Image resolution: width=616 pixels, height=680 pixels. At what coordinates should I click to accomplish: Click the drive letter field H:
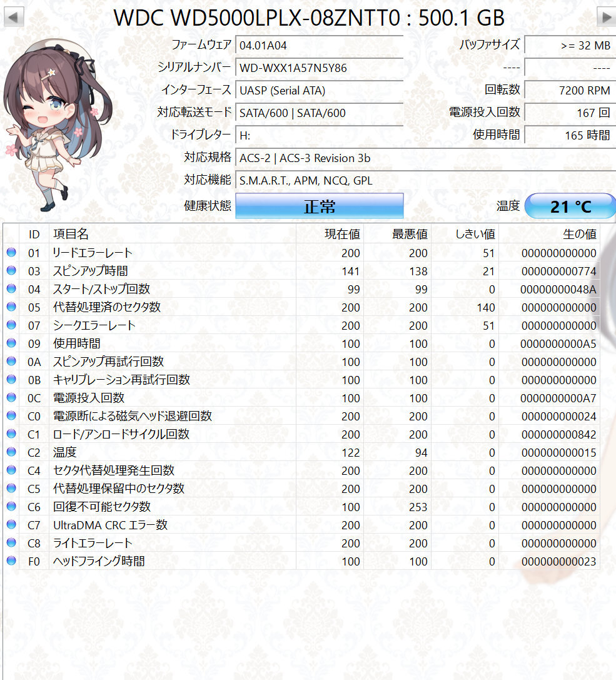(x=320, y=135)
